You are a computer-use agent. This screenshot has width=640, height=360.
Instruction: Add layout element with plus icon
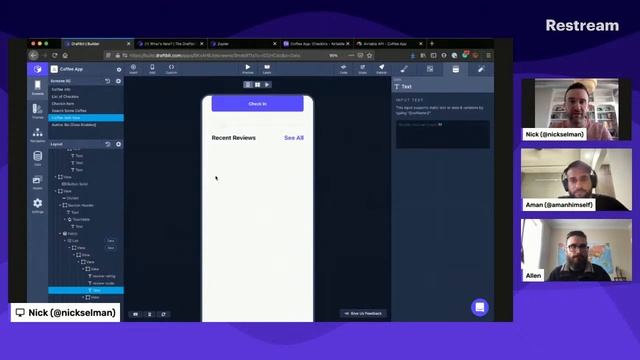click(x=118, y=144)
